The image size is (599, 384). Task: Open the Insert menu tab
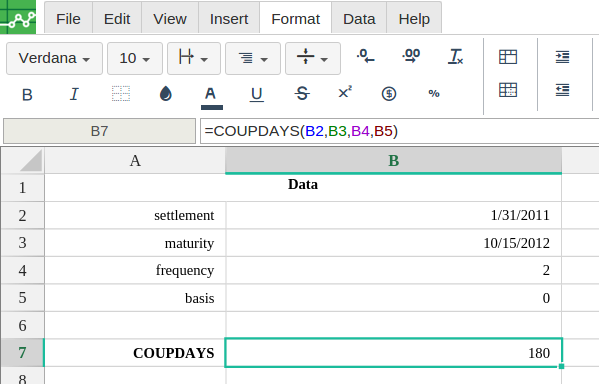click(229, 19)
